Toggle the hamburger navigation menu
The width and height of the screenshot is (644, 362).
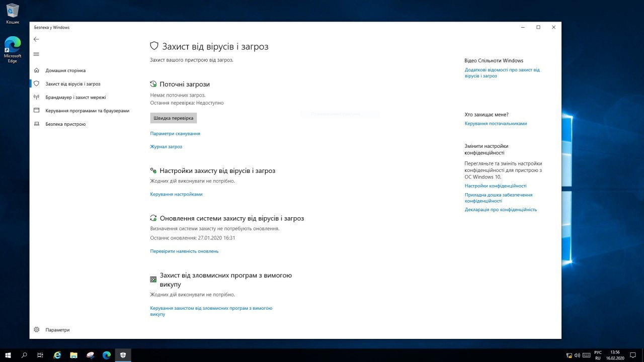coord(36,54)
